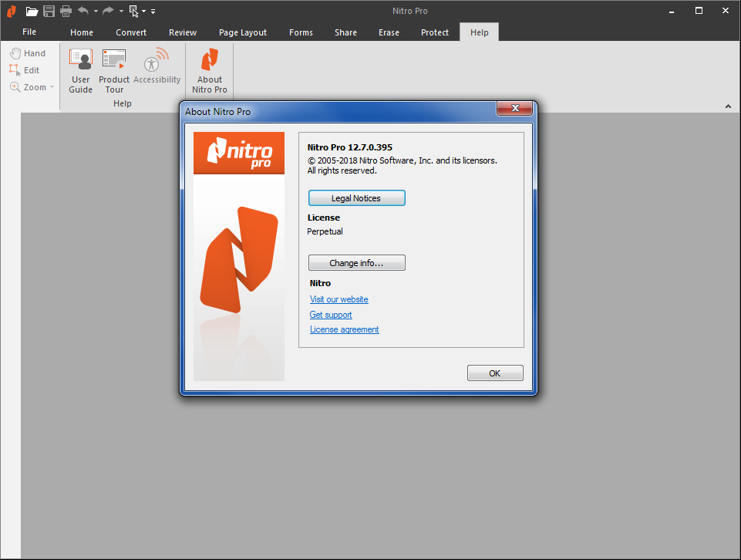Open the File menu
This screenshot has height=560, width=741.
pos(29,32)
